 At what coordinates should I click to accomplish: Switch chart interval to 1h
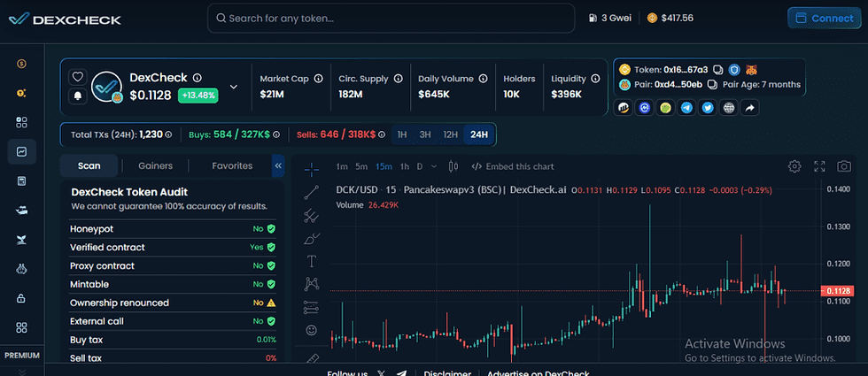(x=405, y=166)
